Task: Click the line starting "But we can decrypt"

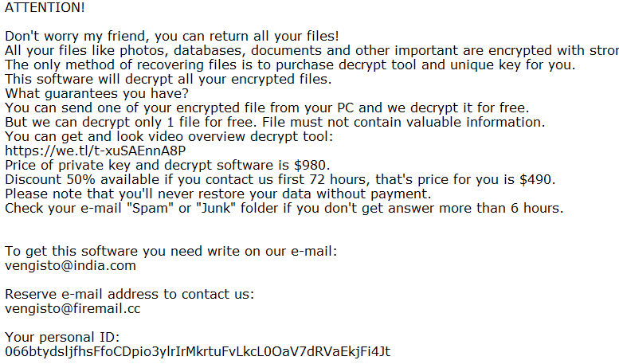Action: click(275, 122)
